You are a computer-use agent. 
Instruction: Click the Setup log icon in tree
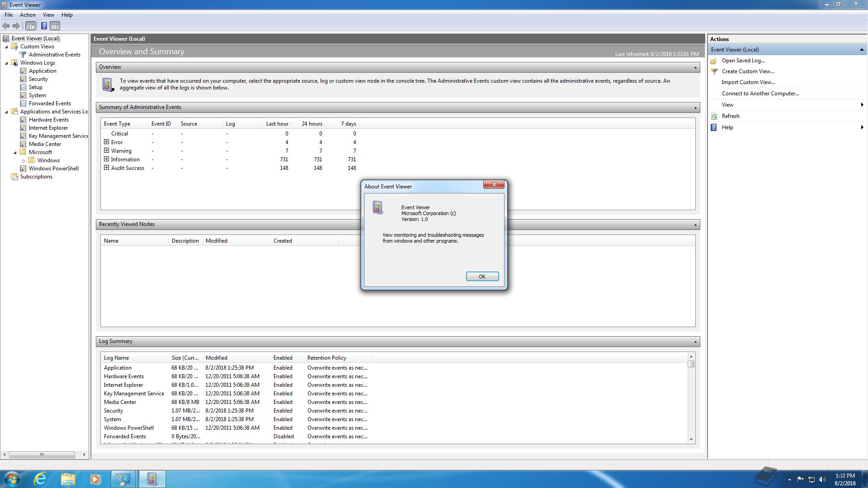tap(23, 87)
